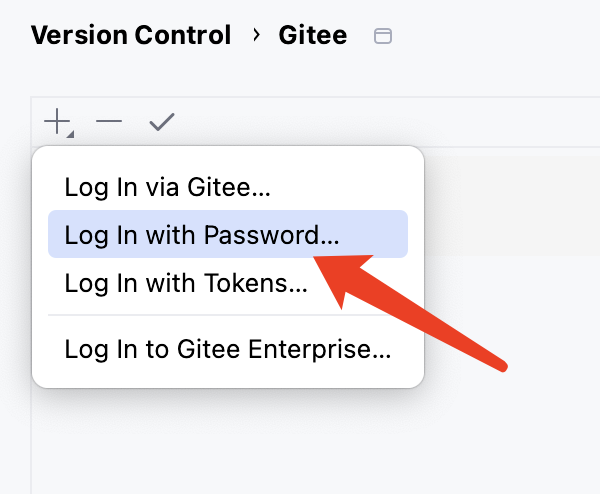Pick Log In with Tokens…
This screenshot has width=600, height=494.
185,283
